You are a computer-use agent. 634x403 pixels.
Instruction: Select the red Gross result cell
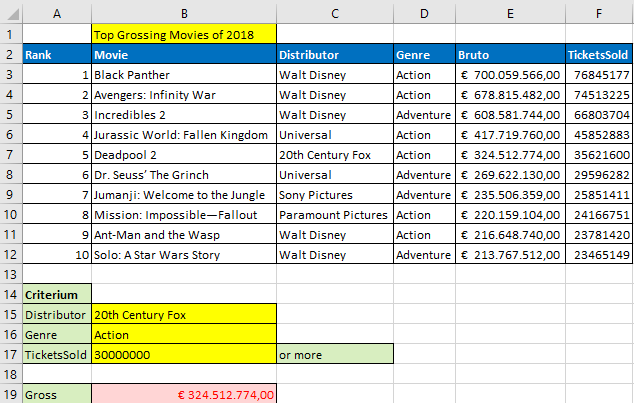click(x=184, y=394)
